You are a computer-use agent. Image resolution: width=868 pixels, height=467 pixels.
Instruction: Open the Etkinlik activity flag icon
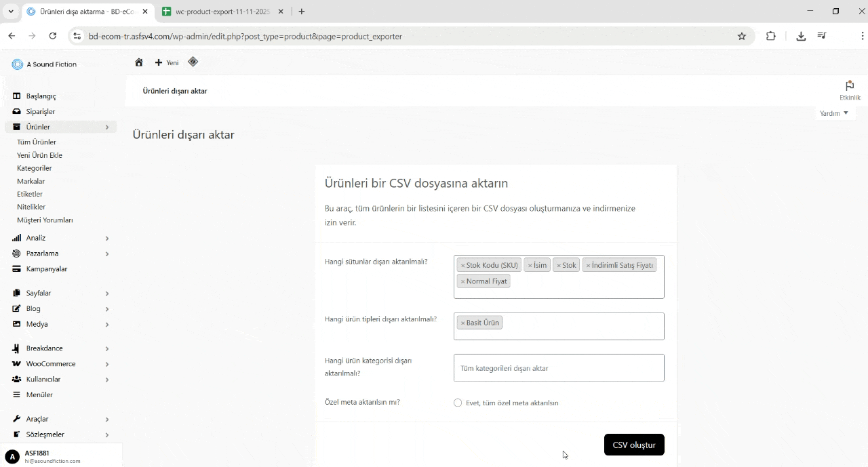tap(849, 86)
